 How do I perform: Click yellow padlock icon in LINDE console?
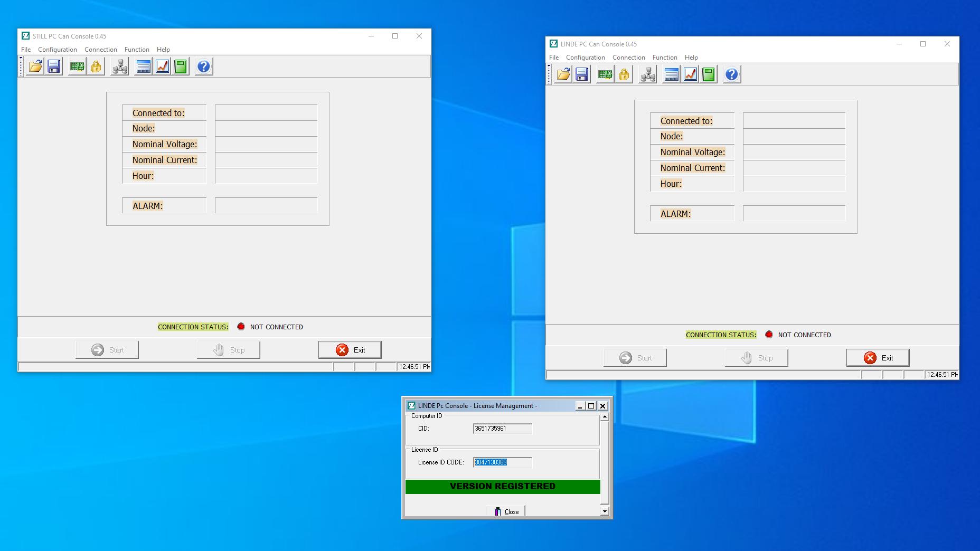[624, 74]
